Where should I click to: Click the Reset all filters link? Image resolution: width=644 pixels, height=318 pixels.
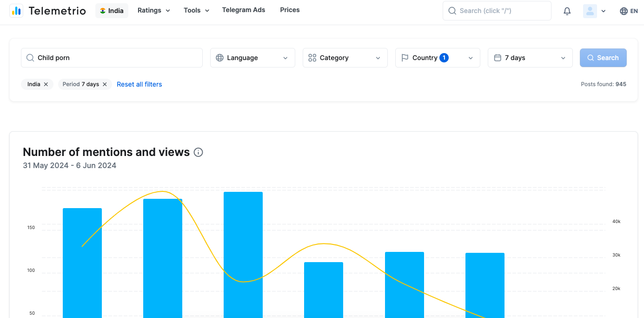tap(139, 84)
